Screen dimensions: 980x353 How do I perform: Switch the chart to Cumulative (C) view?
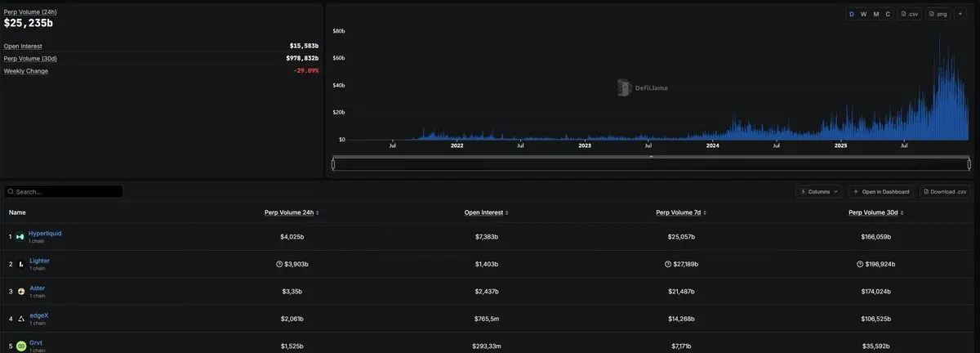tap(888, 14)
